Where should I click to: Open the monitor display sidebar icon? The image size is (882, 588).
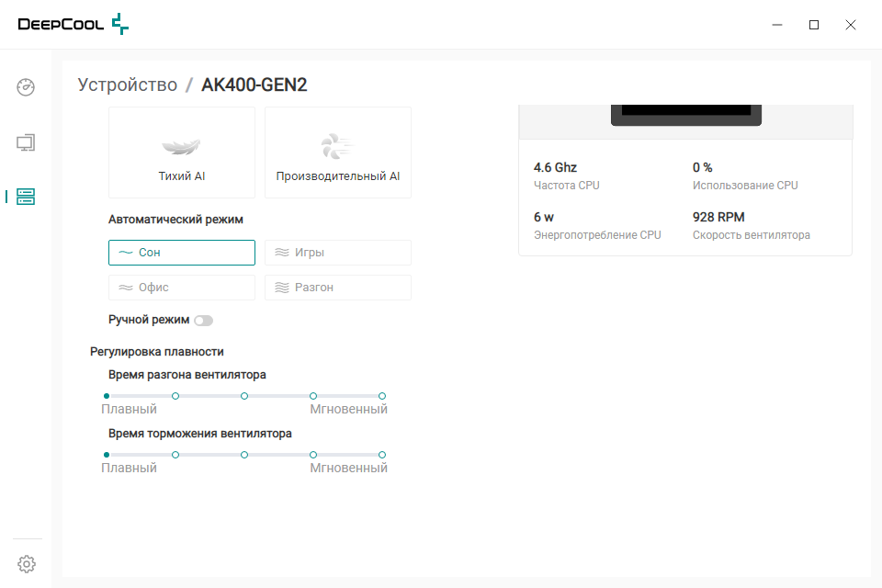tap(26, 143)
